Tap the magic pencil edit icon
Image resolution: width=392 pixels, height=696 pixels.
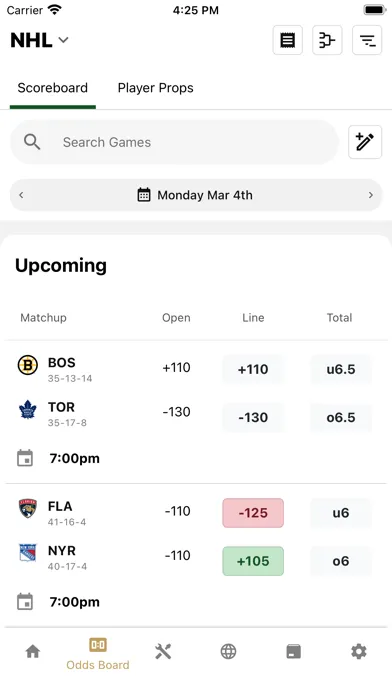365,142
